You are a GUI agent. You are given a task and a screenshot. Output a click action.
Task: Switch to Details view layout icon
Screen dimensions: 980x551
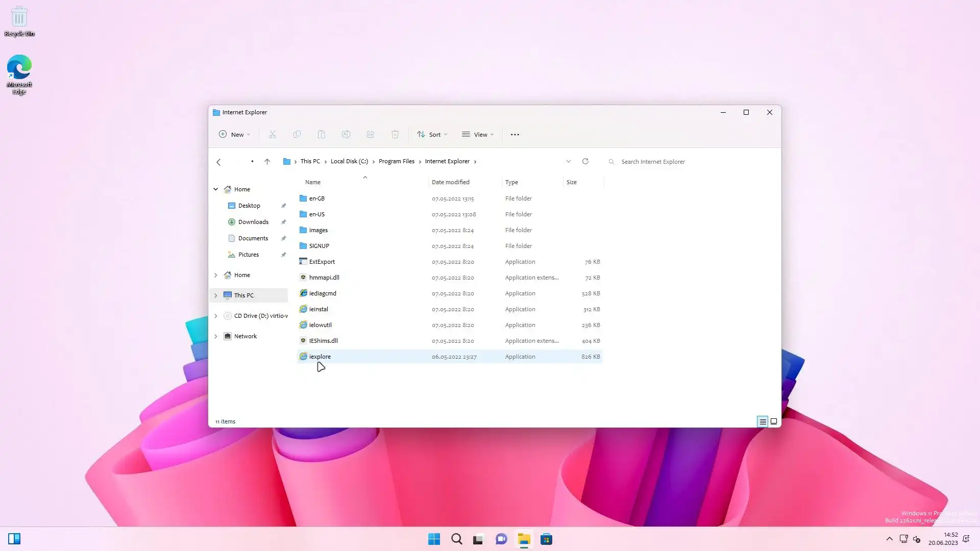(762, 421)
